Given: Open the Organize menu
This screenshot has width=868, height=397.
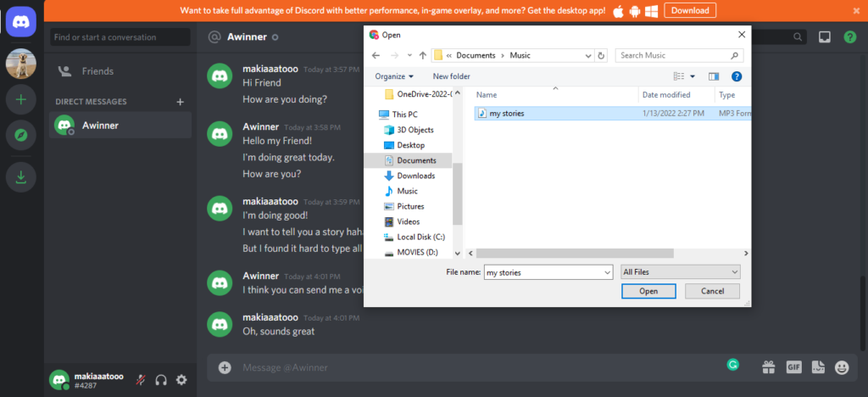Looking at the screenshot, I should 394,76.
